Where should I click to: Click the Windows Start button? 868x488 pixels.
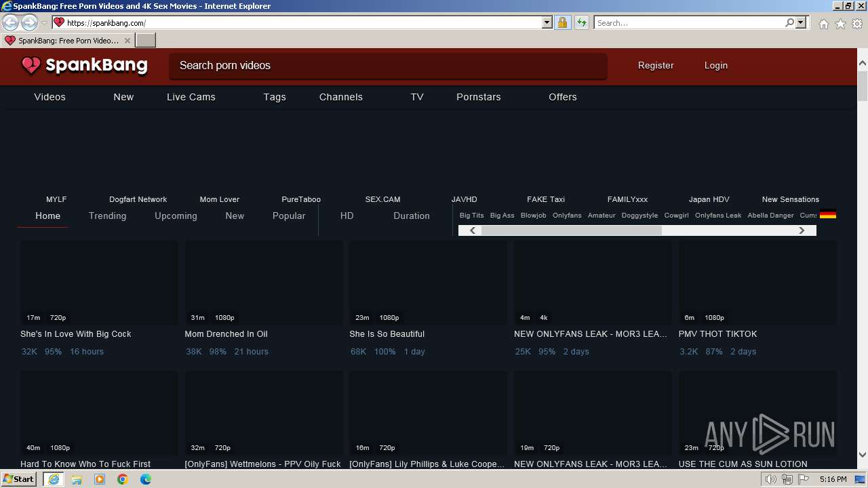19,479
